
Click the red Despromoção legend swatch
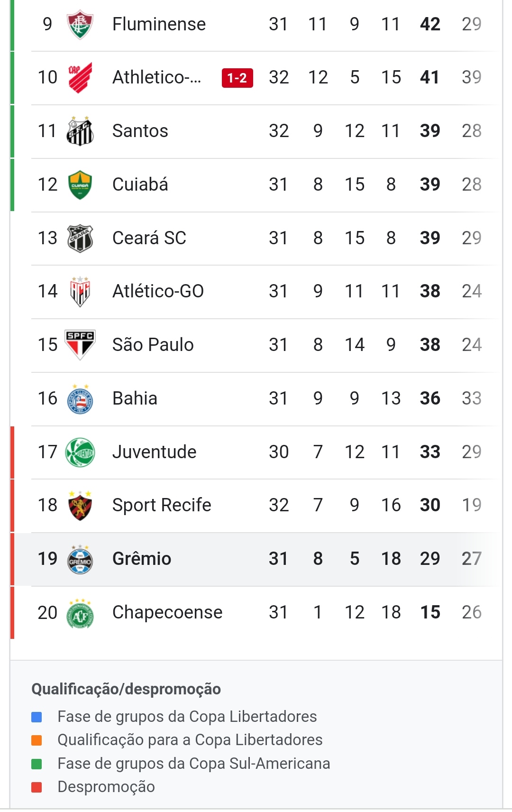[x=37, y=787]
